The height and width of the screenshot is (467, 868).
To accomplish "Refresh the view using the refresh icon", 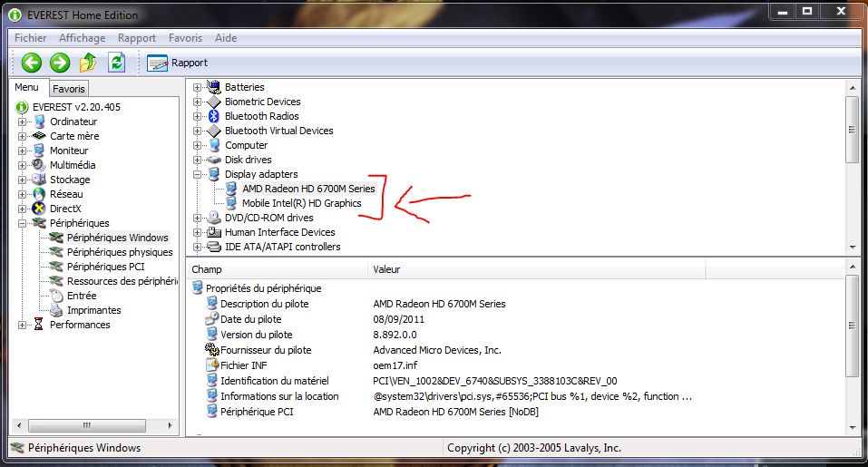I will click(x=116, y=63).
